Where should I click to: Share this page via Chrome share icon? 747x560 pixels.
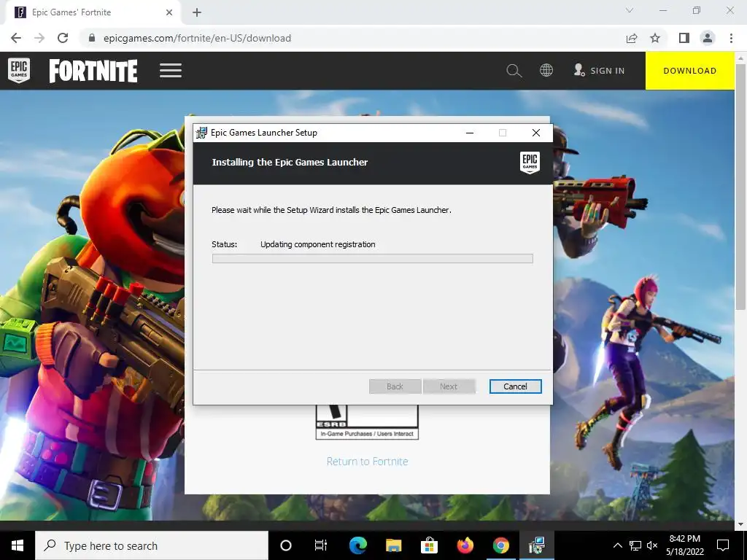632,38
